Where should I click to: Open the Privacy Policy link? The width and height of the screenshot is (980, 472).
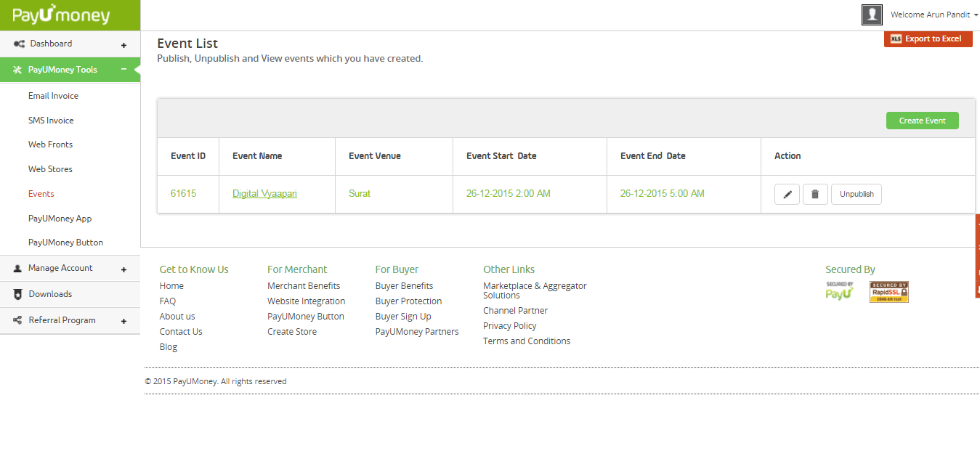[510, 326]
